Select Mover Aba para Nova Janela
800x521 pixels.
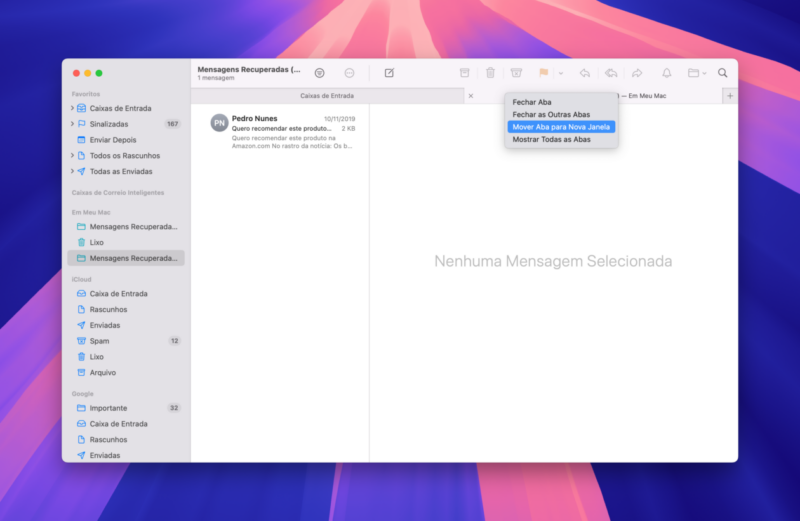pos(561,127)
